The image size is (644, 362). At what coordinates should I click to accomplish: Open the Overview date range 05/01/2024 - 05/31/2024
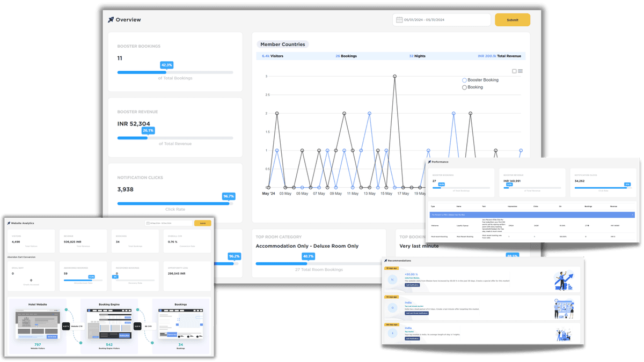click(443, 20)
